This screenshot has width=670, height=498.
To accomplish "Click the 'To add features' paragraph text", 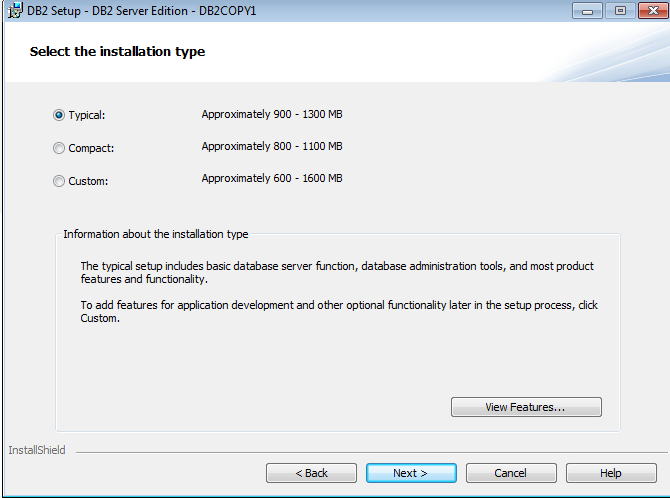I will (x=339, y=312).
